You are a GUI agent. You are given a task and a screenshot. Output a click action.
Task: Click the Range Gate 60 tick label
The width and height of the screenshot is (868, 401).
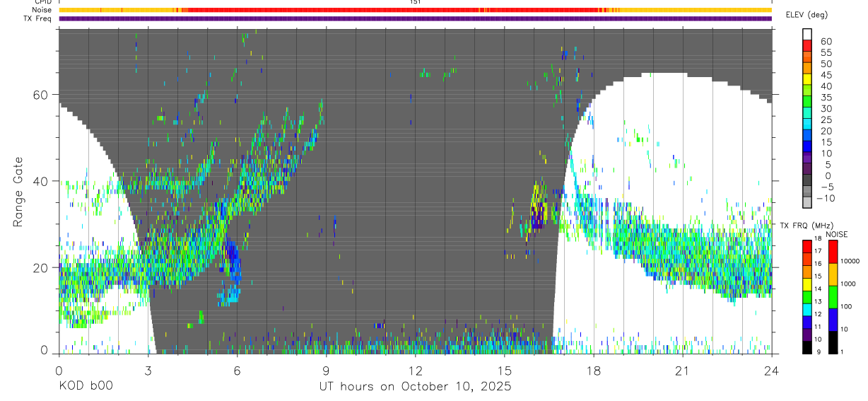[40, 95]
